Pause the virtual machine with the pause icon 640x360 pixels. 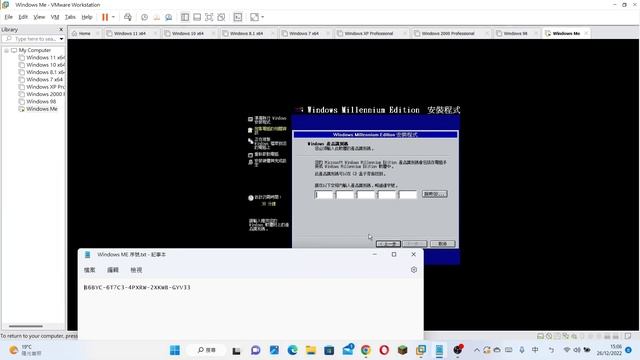point(105,17)
